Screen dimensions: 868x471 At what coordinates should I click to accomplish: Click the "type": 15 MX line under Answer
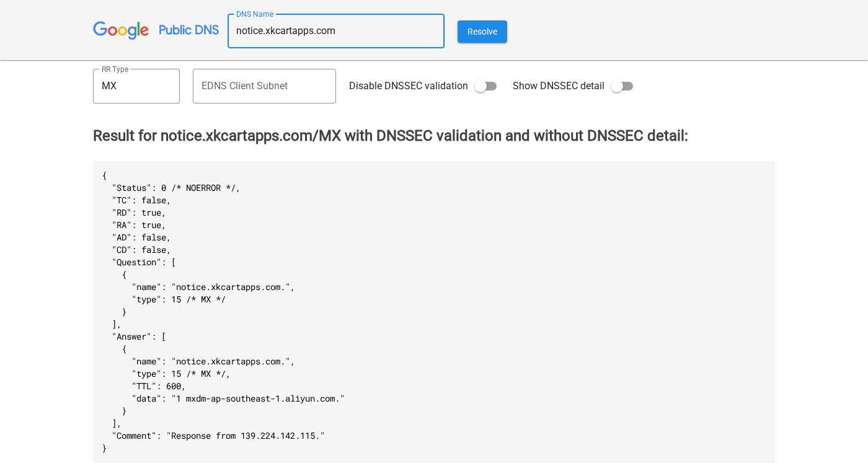[x=181, y=374]
